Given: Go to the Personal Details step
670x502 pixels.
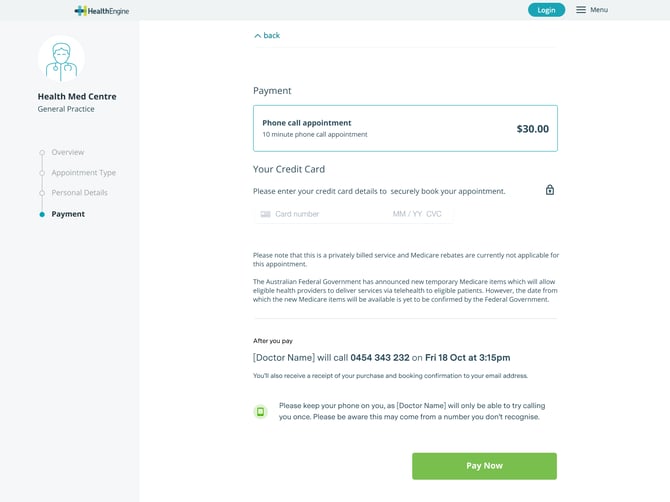Looking at the screenshot, I should click(x=80, y=193).
